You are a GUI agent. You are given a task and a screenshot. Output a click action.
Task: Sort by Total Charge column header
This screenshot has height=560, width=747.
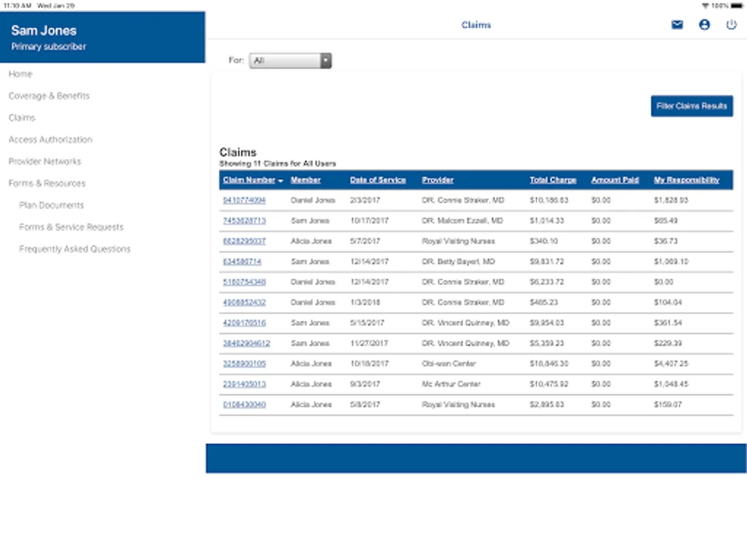[x=553, y=180]
